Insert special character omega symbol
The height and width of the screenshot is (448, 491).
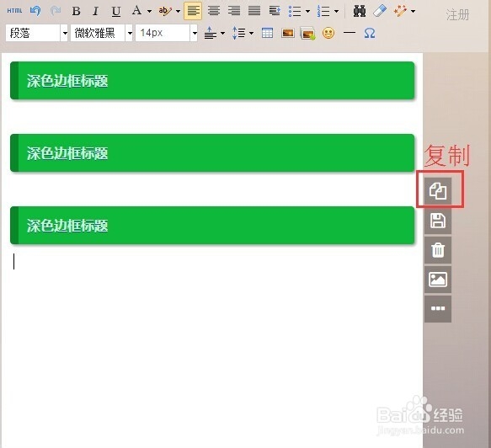click(x=370, y=33)
